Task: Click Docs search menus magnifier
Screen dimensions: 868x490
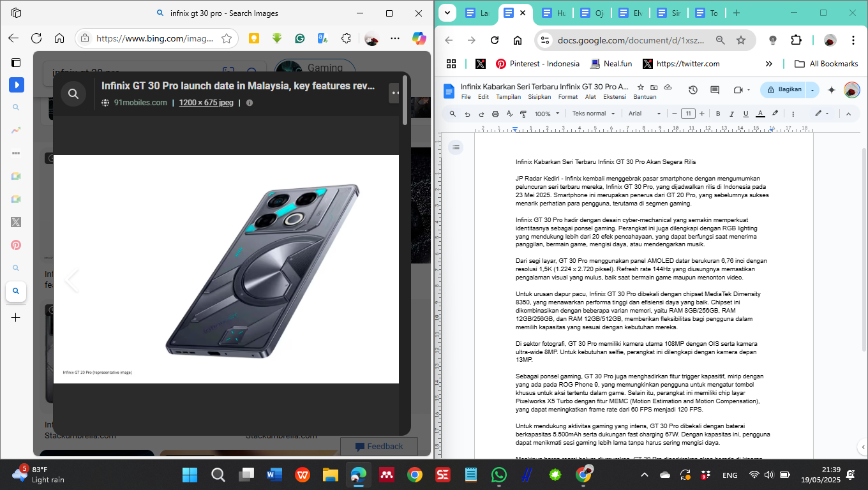Action: coord(453,114)
